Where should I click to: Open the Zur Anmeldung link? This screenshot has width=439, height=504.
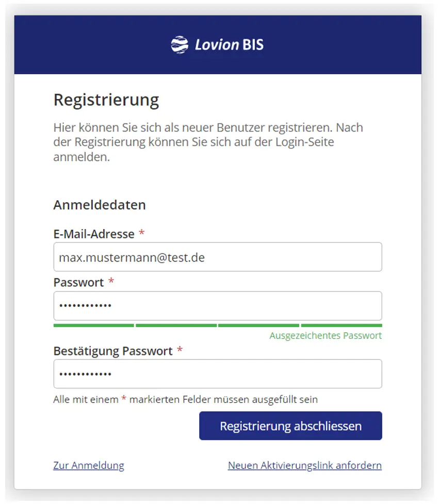pyautogui.click(x=88, y=465)
